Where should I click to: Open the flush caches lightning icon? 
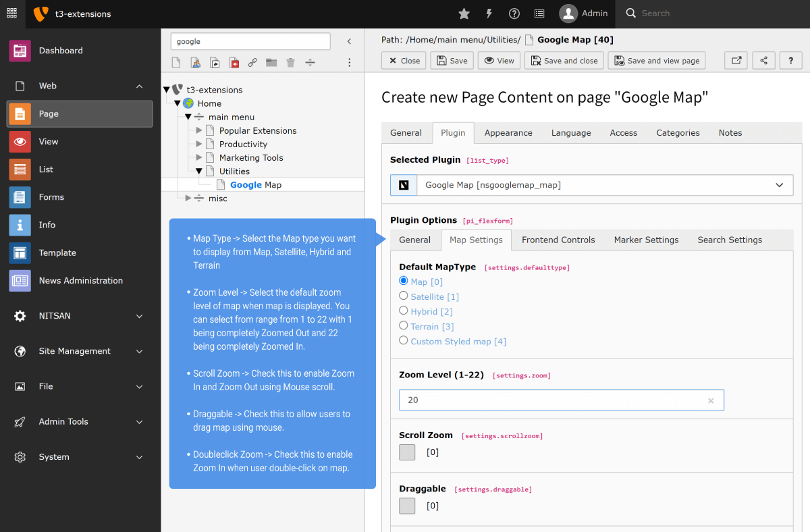click(x=489, y=14)
